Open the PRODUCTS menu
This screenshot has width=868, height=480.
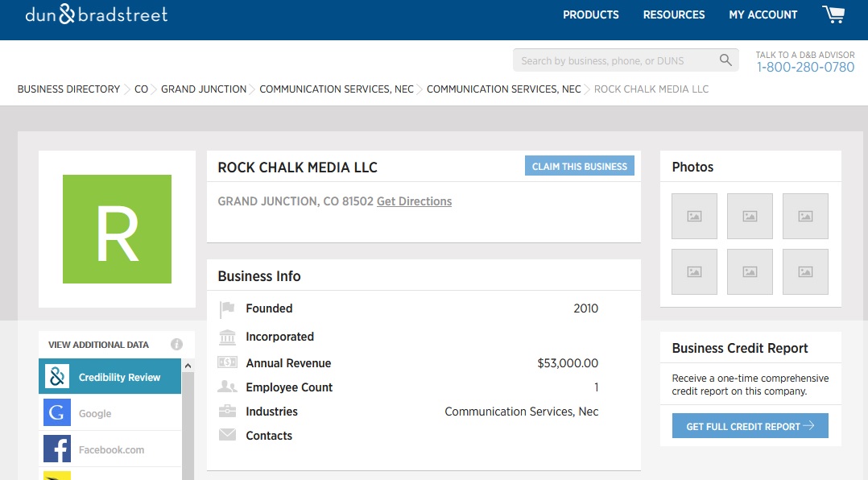point(590,14)
